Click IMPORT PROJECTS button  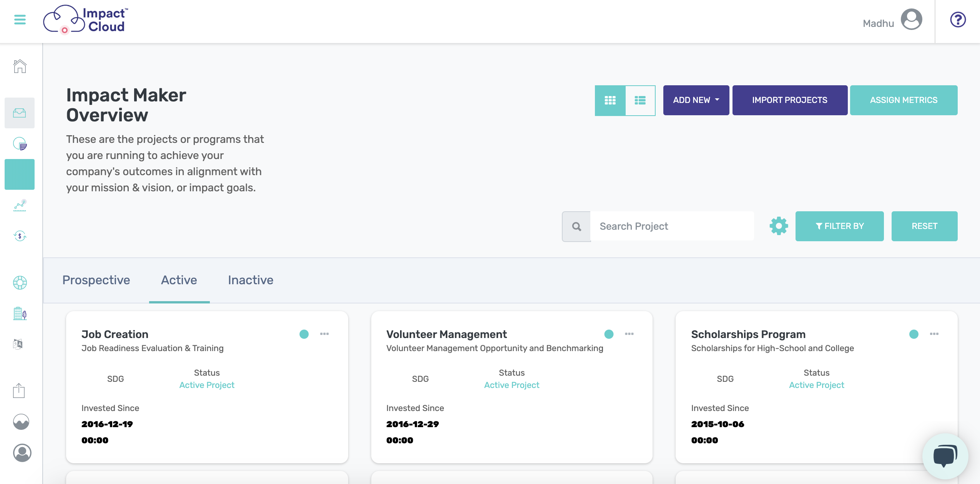790,100
